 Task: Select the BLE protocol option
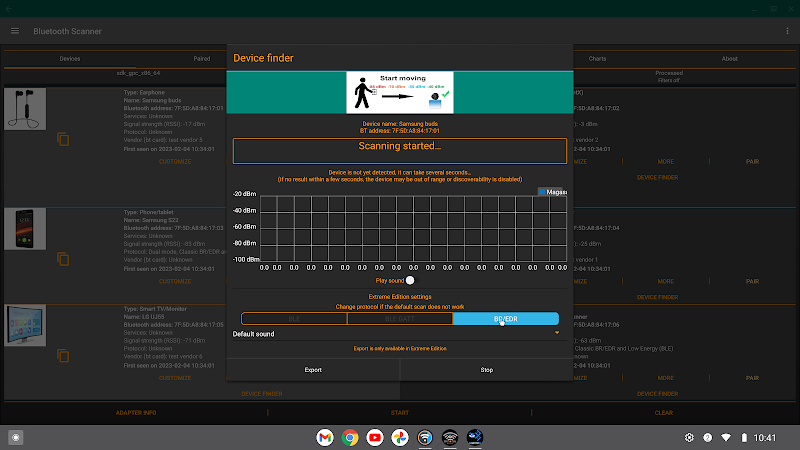pyautogui.click(x=294, y=319)
